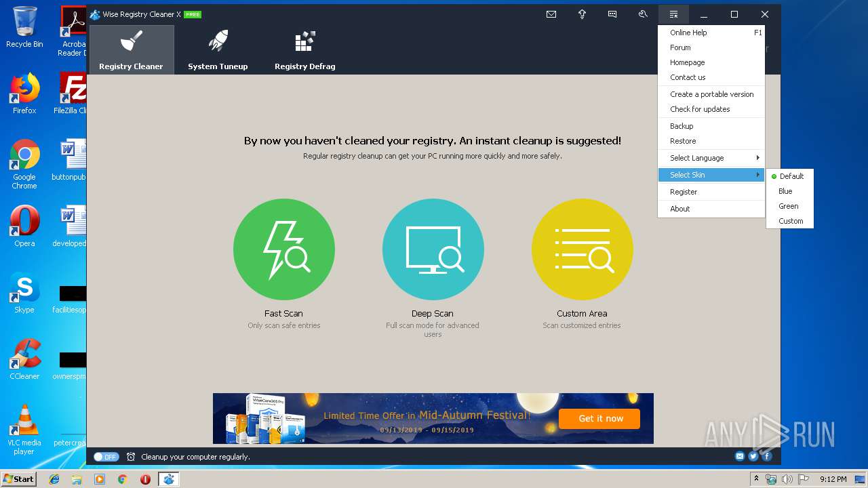Choose Contact us in the menu
The width and height of the screenshot is (868, 488).
(x=711, y=77)
